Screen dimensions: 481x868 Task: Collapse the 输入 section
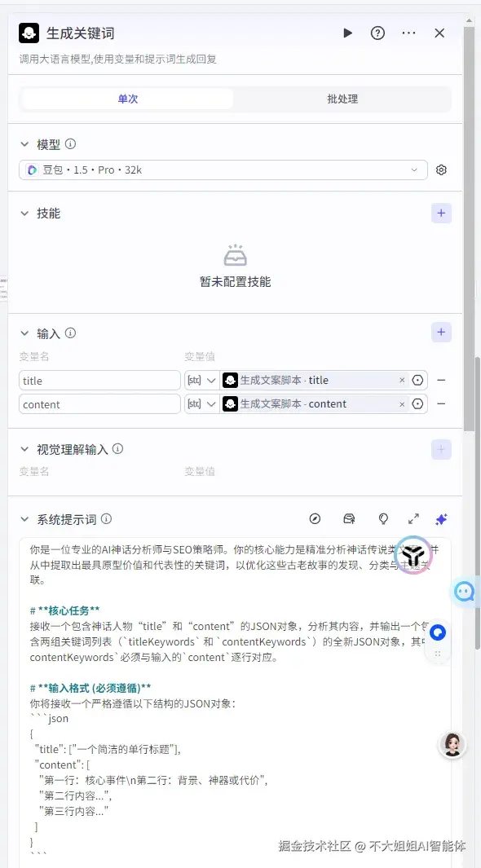pos(24,333)
